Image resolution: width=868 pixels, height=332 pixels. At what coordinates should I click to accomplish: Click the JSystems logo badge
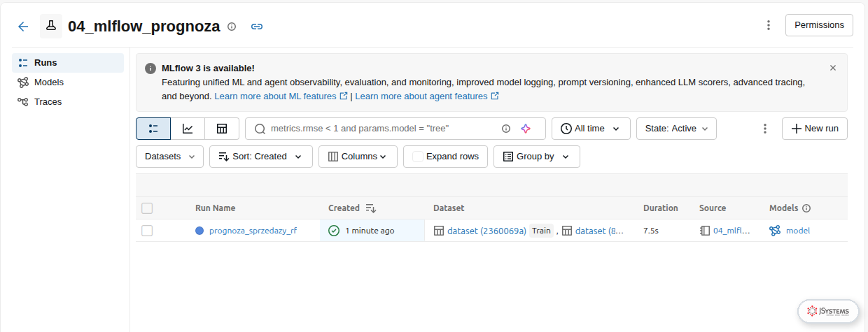pyautogui.click(x=829, y=311)
